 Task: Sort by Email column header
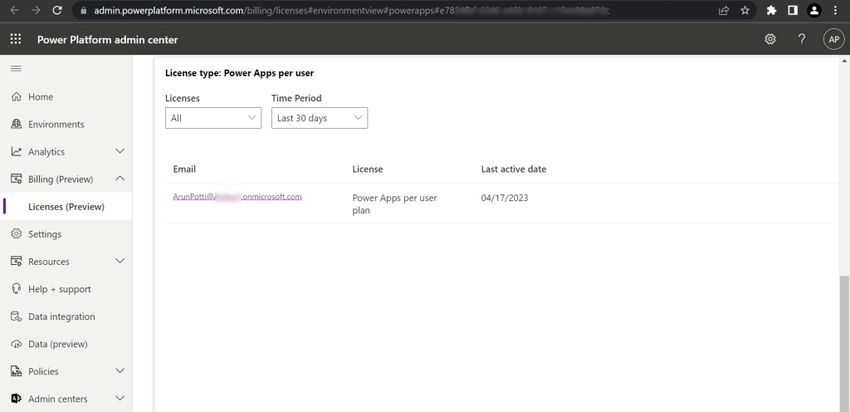pos(184,169)
